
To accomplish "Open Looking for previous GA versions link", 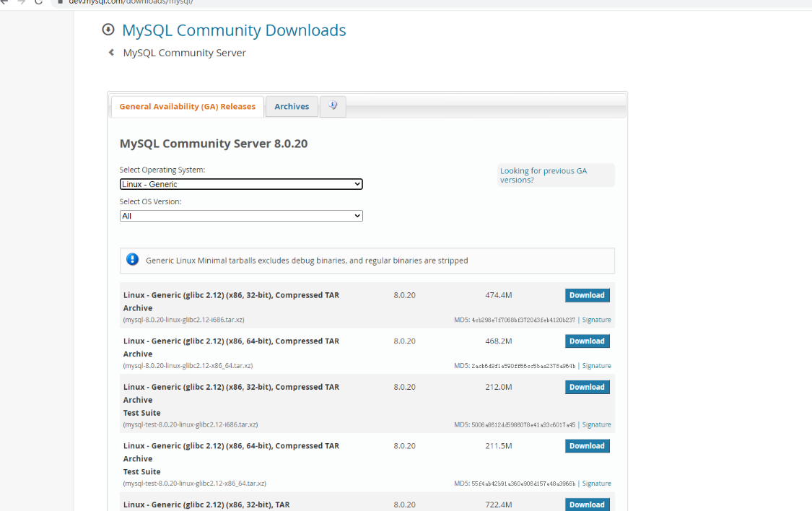I will pyautogui.click(x=543, y=175).
